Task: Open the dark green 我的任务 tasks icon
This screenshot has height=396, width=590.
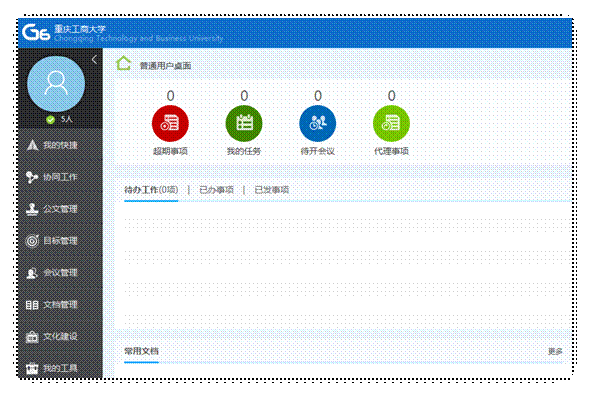Action: pyautogui.click(x=244, y=123)
